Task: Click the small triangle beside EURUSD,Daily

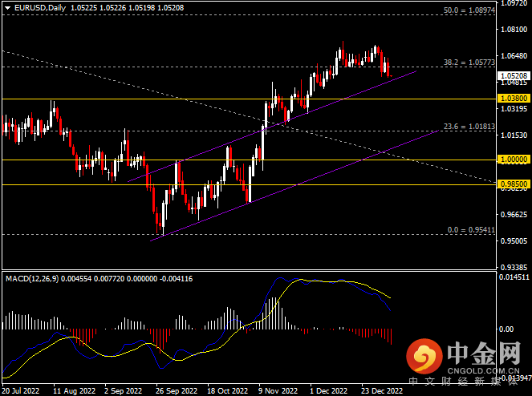Action: (x=6, y=8)
